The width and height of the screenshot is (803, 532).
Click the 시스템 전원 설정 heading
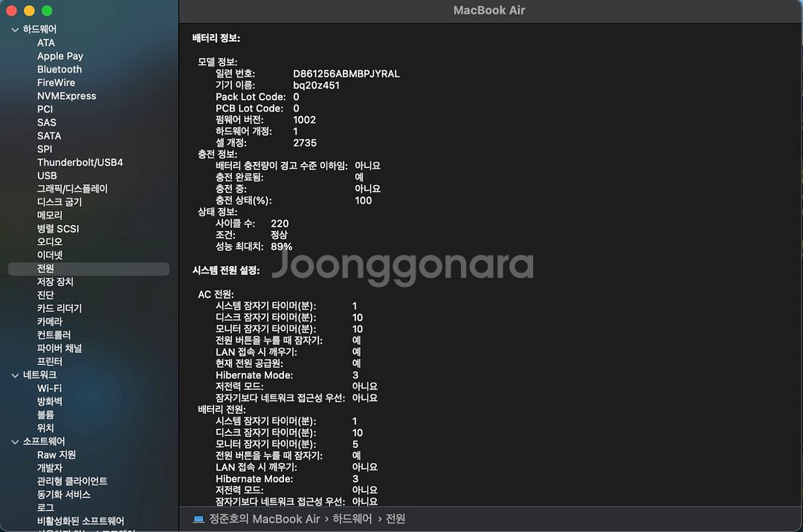pos(226,270)
